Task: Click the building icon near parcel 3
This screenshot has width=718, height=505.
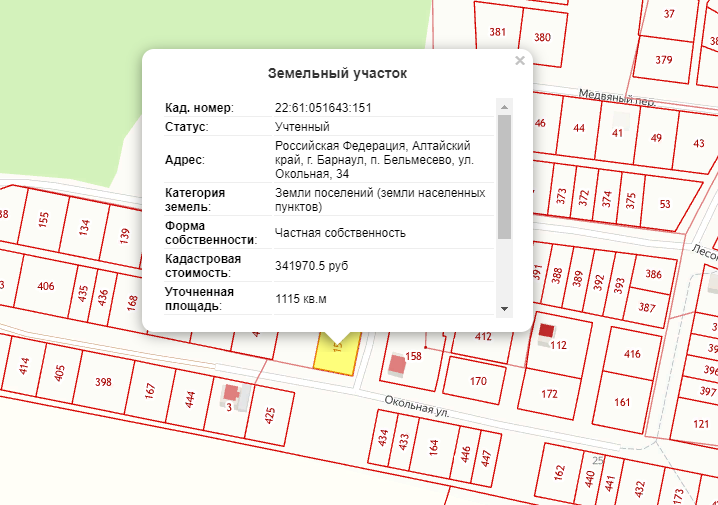Action: [x=231, y=394]
